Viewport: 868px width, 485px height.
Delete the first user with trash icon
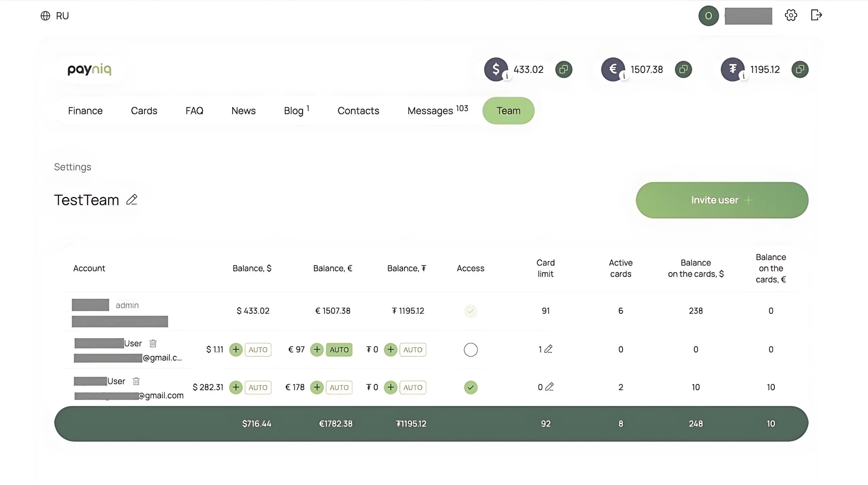[153, 343]
